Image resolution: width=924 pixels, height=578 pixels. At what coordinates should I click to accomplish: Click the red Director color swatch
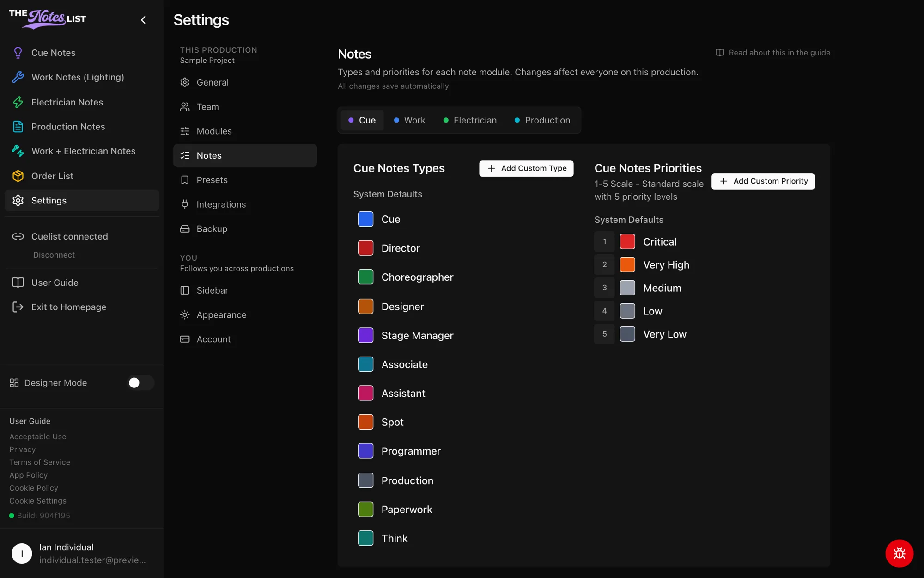(366, 248)
